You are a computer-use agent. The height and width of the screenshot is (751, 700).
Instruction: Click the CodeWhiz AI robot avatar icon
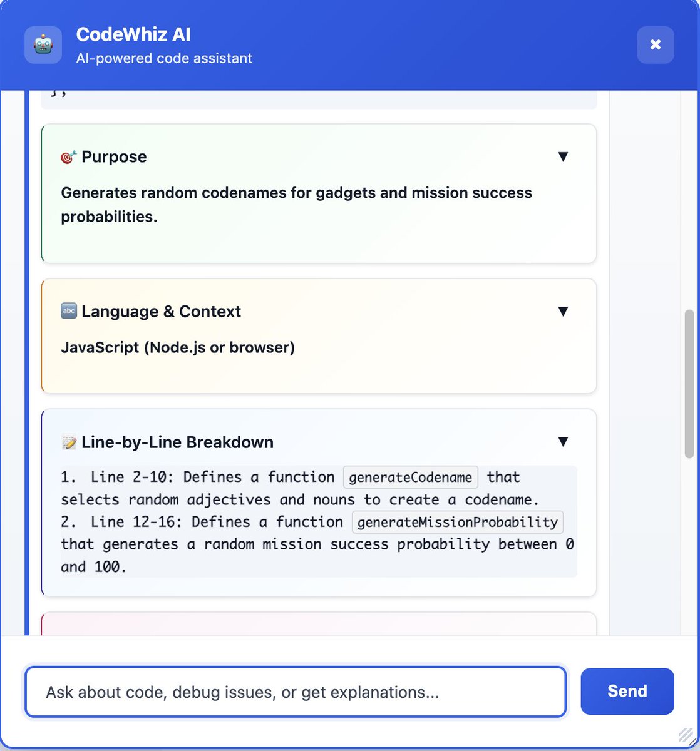click(43, 44)
